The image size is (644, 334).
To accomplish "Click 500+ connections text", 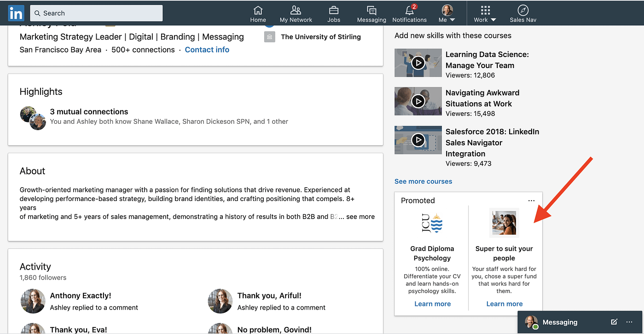I will [143, 50].
